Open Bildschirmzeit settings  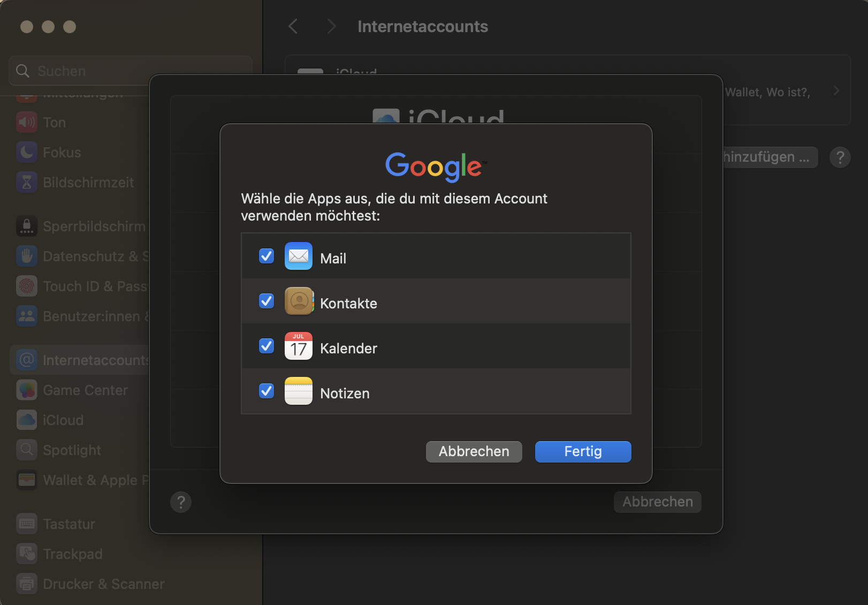point(26,182)
